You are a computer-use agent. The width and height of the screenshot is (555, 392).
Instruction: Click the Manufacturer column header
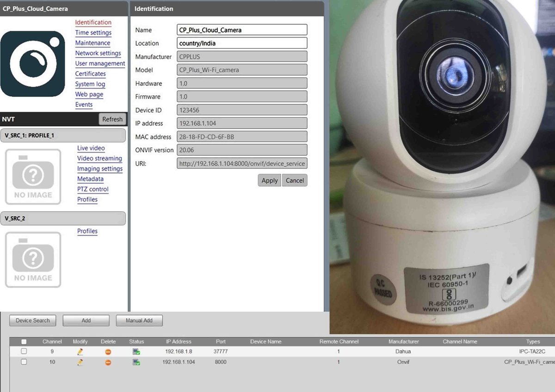pos(404,342)
